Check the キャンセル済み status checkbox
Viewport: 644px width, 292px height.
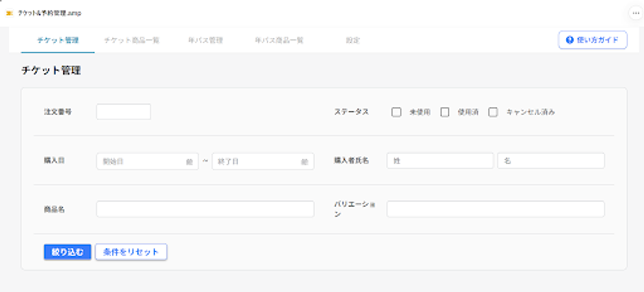pyautogui.click(x=493, y=112)
